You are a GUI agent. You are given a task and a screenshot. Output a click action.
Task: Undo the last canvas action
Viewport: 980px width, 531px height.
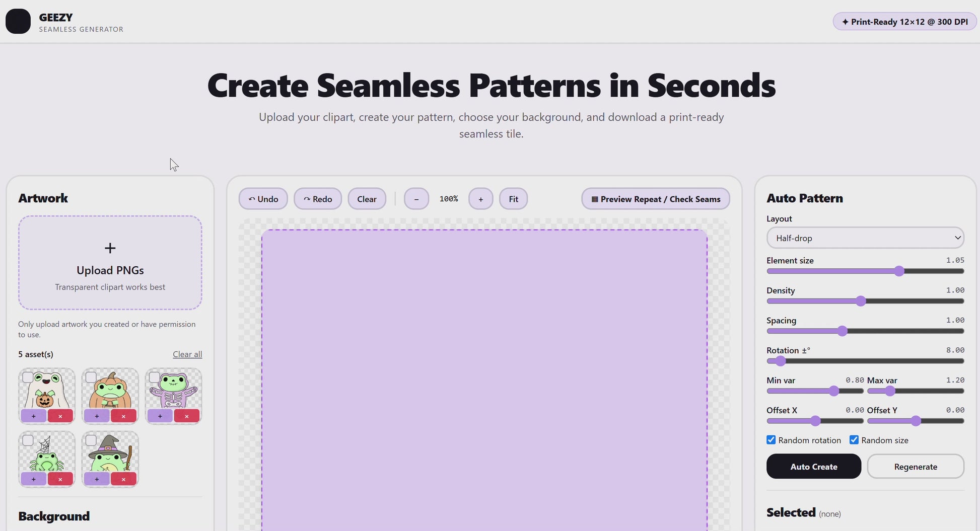[x=263, y=199]
